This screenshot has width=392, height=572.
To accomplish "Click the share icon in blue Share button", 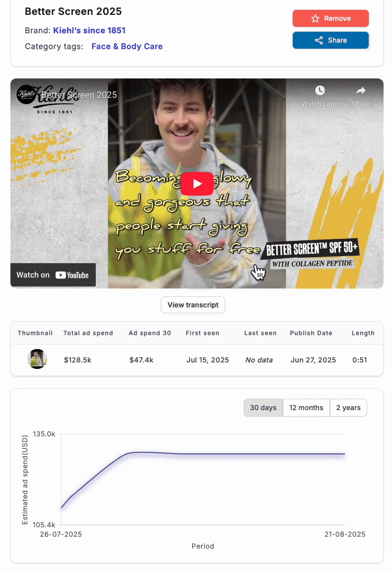I will click(x=319, y=41).
